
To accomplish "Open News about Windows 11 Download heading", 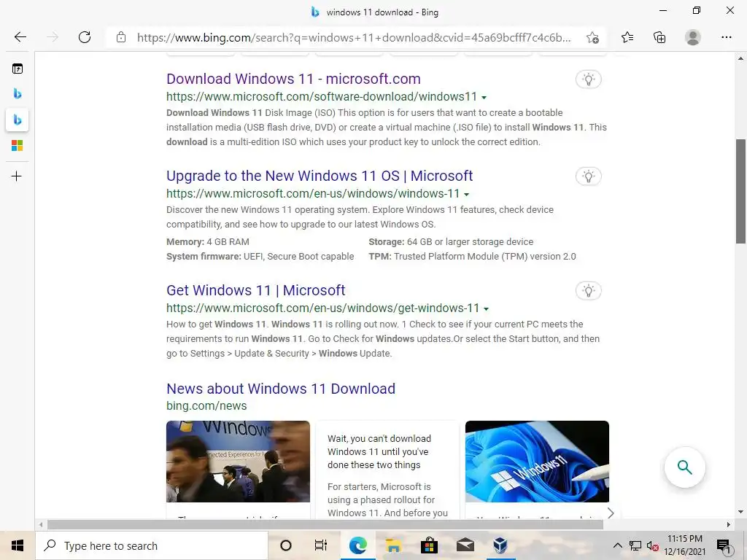I will click(x=281, y=389).
